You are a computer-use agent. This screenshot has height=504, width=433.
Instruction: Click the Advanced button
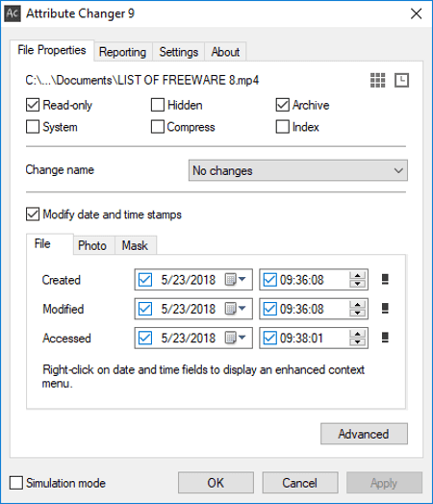(364, 434)
